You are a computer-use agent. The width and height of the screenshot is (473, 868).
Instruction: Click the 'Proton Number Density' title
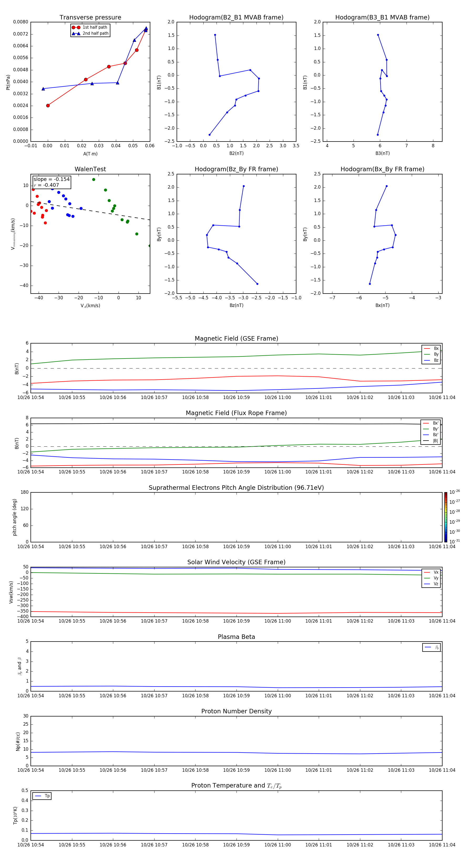(236, 711)
